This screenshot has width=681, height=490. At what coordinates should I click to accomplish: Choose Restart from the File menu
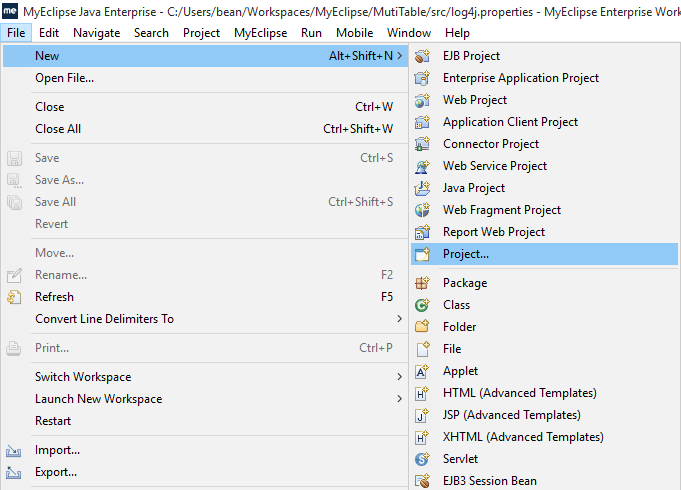(x=53, y=421)
